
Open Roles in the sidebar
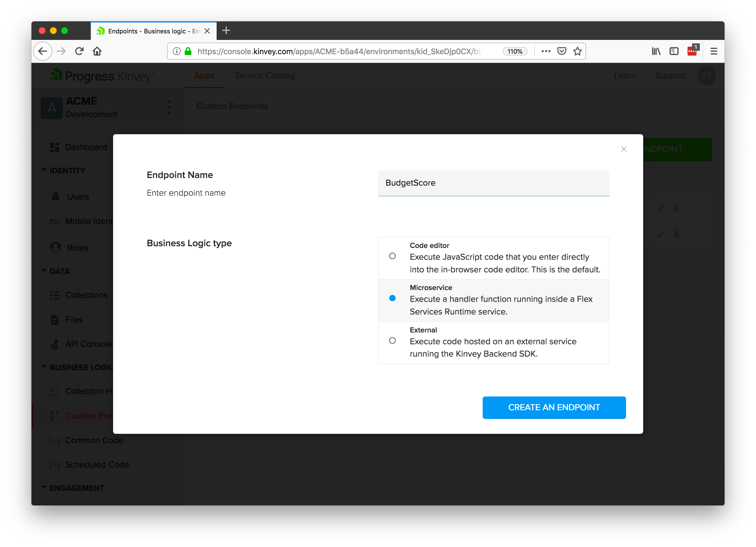[77, 248]
